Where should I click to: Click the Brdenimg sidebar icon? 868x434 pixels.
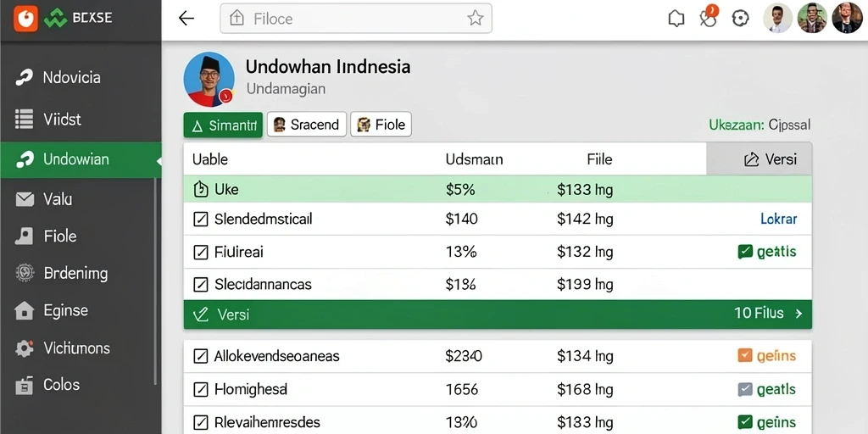tap(25, 273)
